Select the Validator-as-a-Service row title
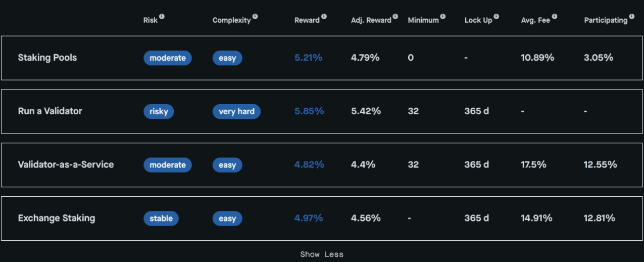This screenshot has width=644, height=262. pos(66,165)
